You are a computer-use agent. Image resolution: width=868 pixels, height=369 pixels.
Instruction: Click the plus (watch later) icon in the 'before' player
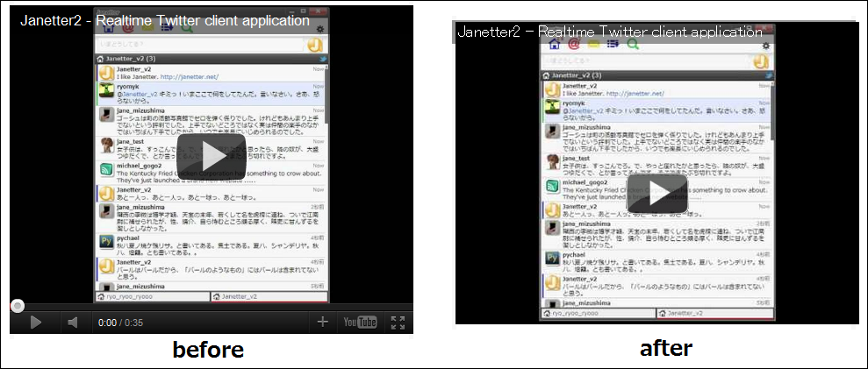coord(322,322)
